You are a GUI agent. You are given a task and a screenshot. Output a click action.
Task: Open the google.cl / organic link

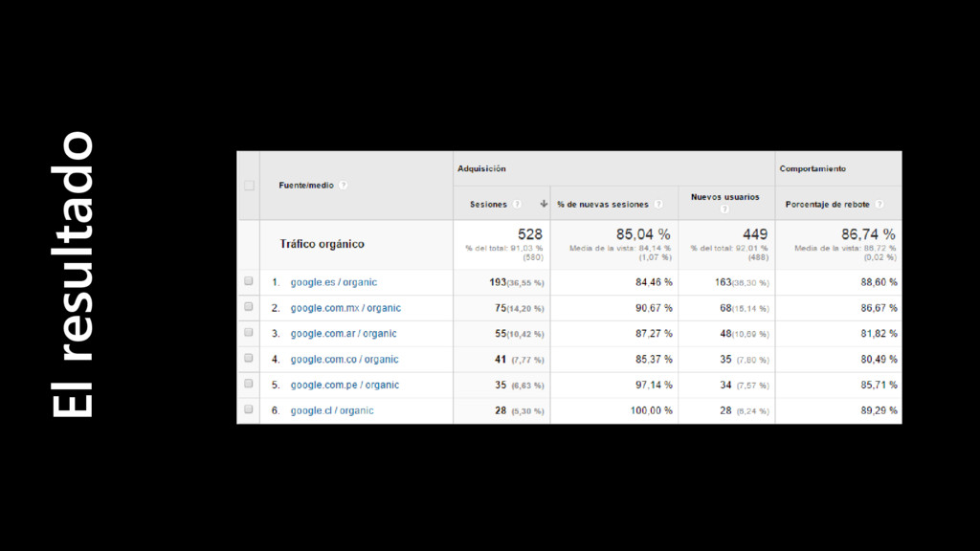coord(332,410)
